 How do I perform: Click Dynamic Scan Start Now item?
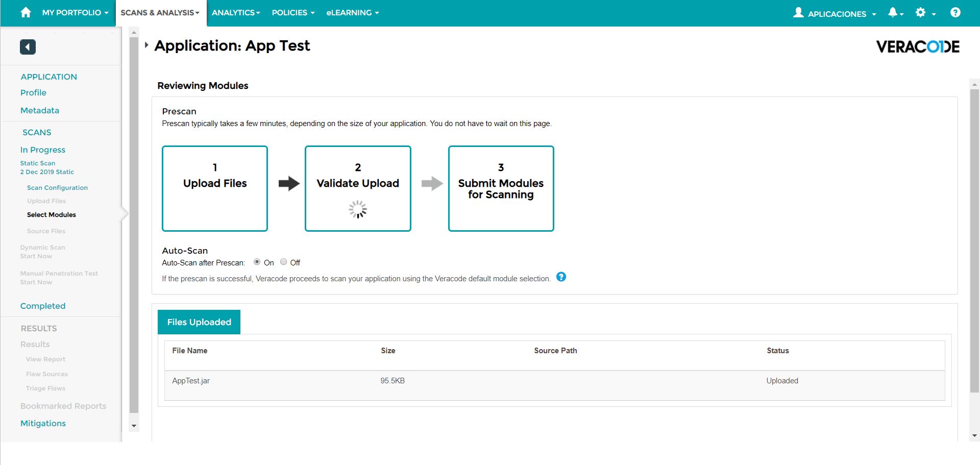[43, 252]
